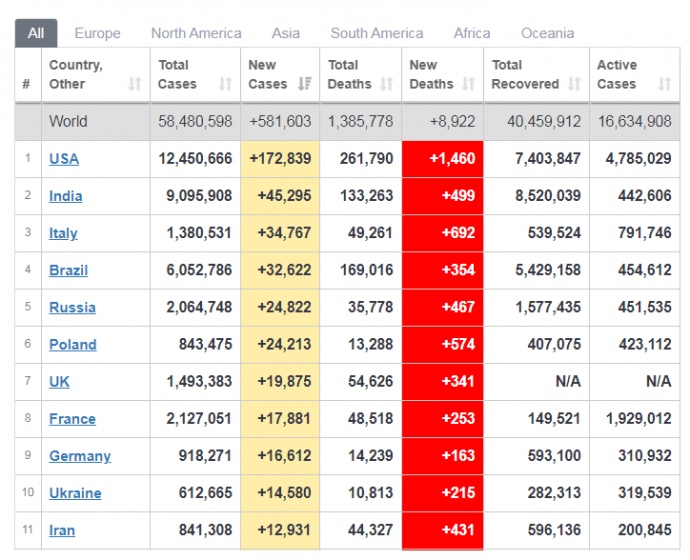Click the # rank column header
The height and width of the screenshot is (560, 690).
click(26, 84)
